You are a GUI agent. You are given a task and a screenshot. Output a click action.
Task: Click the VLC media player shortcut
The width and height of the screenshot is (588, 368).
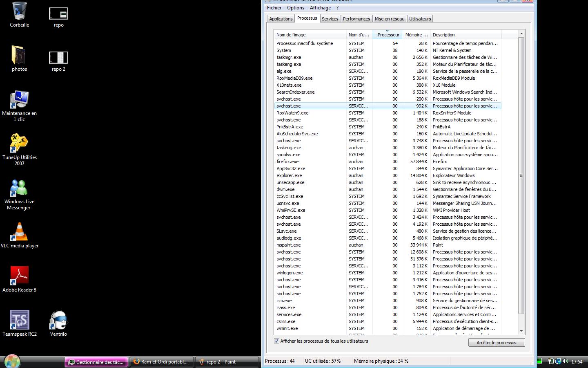19,235
